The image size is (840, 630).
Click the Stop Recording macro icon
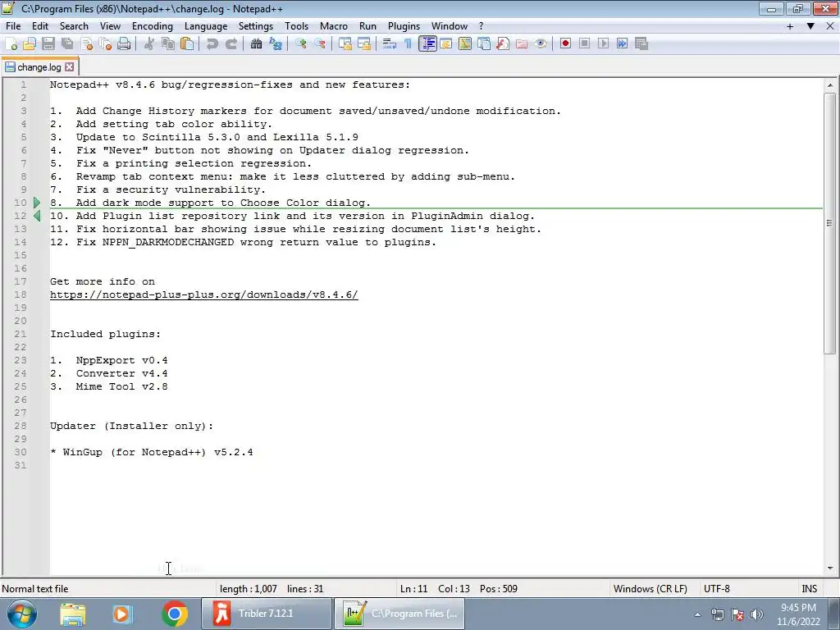[584, 44]
